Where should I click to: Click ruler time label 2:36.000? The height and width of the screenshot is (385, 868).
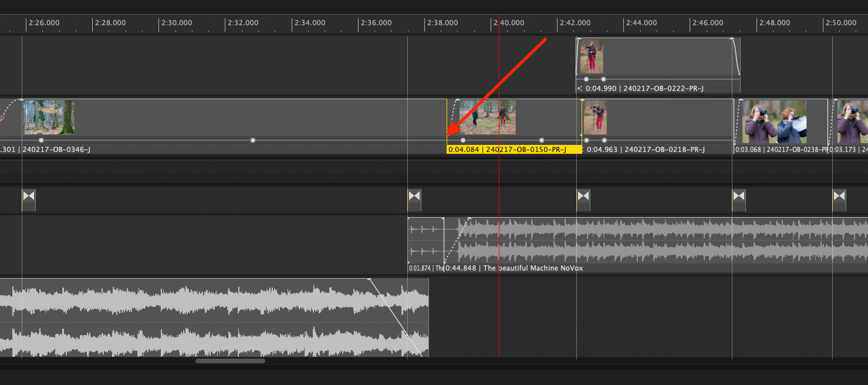(376, 23)
